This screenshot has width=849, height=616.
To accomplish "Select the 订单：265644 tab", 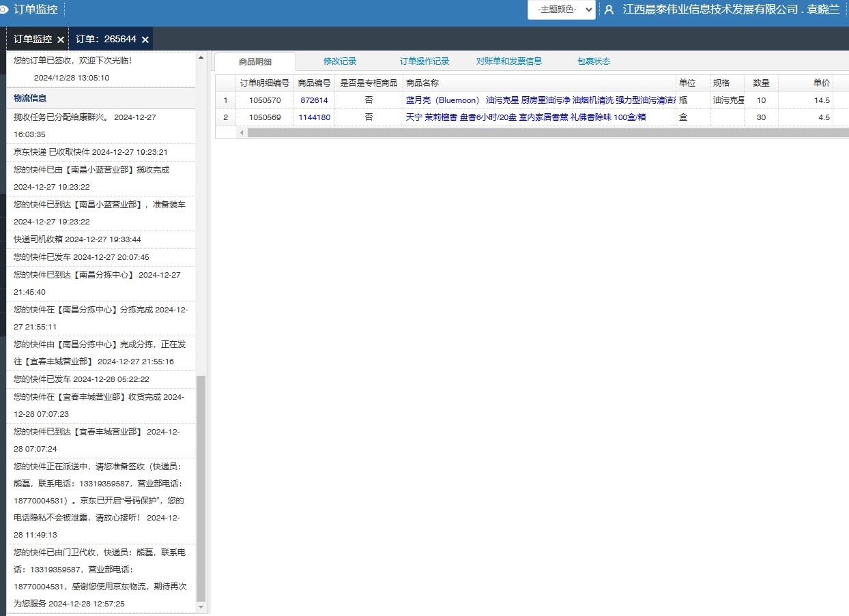I will tap(106, 39).
